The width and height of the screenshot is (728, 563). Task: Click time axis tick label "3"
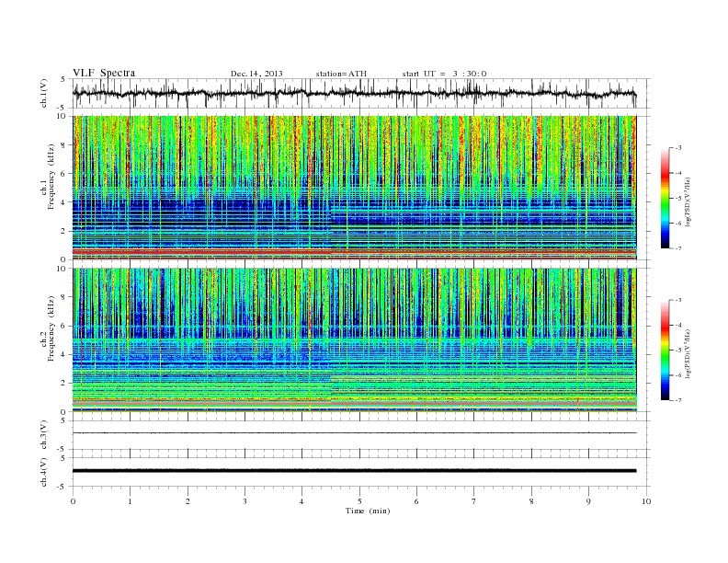point(245,501)
